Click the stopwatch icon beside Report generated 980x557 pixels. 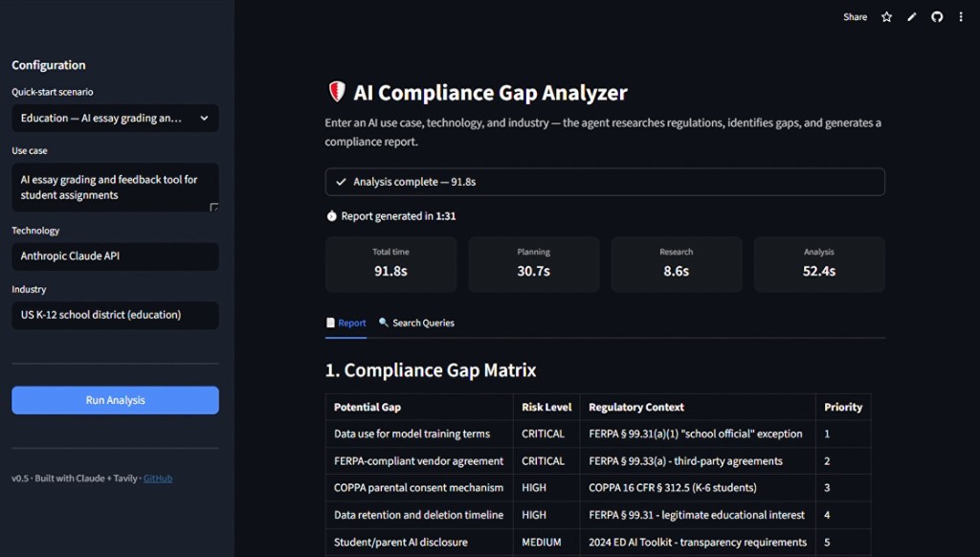point(331,215)
